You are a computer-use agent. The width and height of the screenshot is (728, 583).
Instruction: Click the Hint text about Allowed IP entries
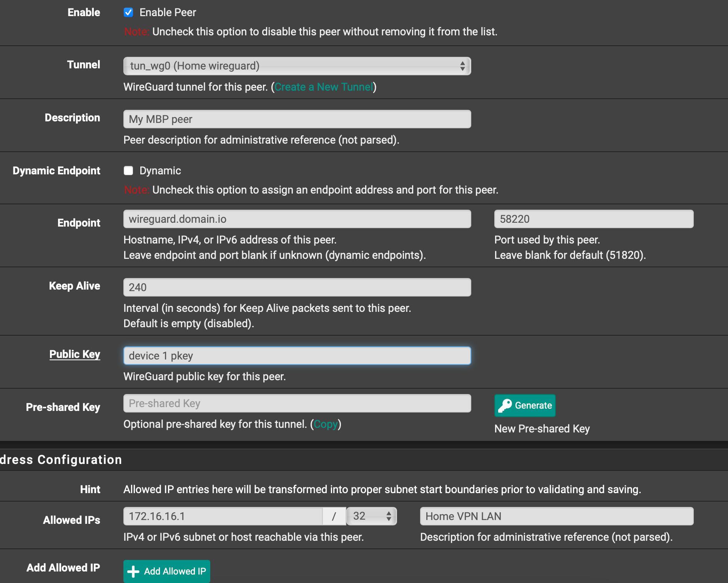tap(382, 489)
